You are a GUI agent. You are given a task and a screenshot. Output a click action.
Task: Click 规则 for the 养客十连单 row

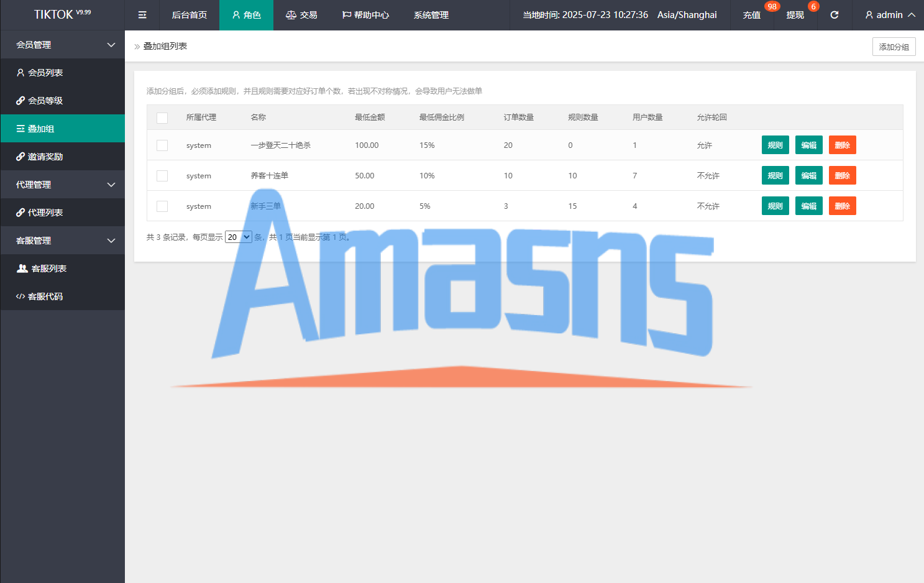tap(775, 176)
